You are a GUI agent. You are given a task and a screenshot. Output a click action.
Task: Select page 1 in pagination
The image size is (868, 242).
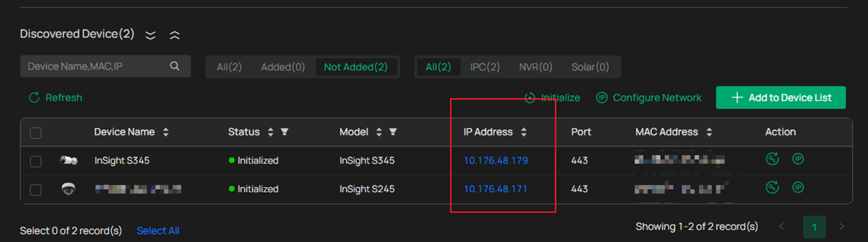click(814, 227)
